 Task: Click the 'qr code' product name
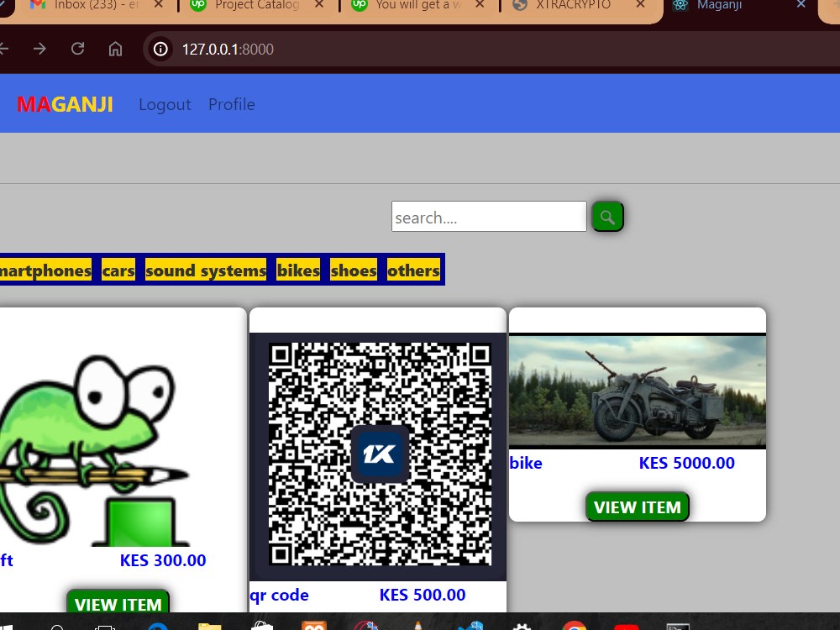(x=279, y=596)
